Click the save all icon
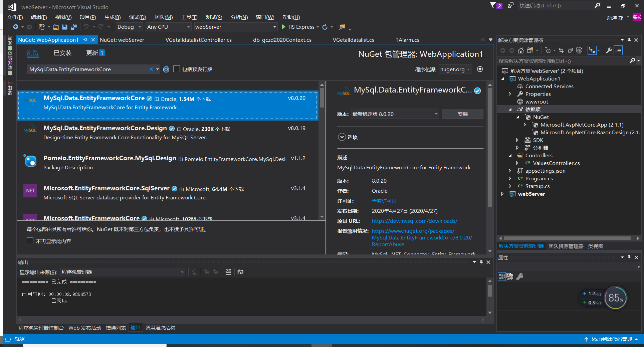Image resolution: width=644 pixels, height=347 pixels. pos(74,27)
